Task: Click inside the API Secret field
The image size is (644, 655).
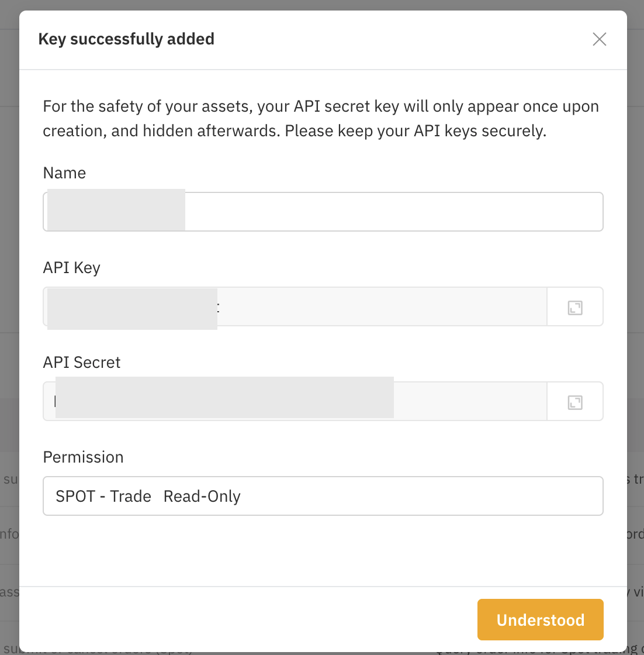Action: 295,401
